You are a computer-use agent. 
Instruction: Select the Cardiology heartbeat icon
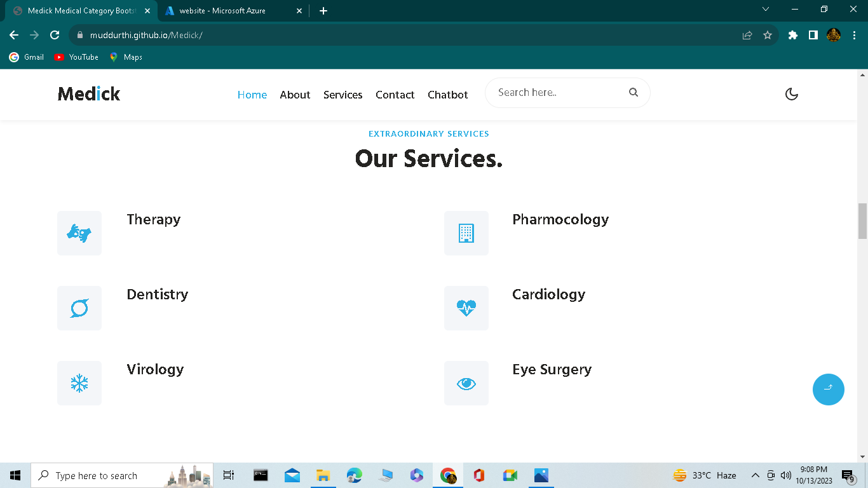tap(466, 308)
